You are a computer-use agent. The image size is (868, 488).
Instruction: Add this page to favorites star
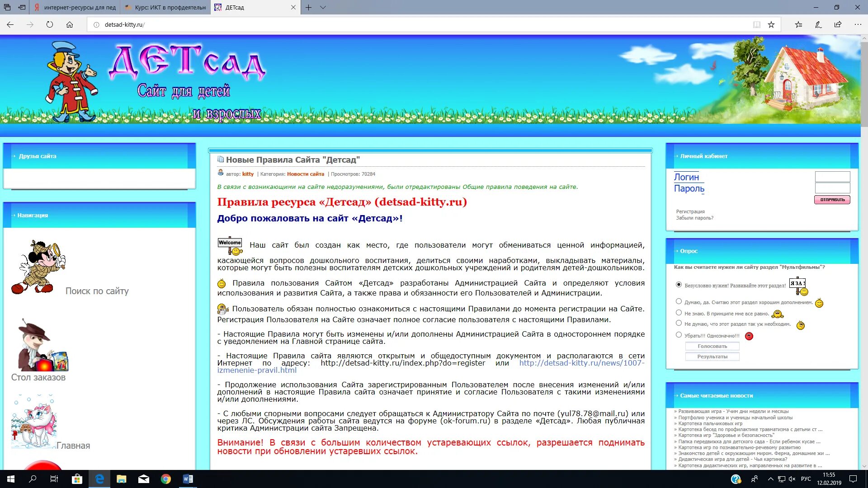771,25
